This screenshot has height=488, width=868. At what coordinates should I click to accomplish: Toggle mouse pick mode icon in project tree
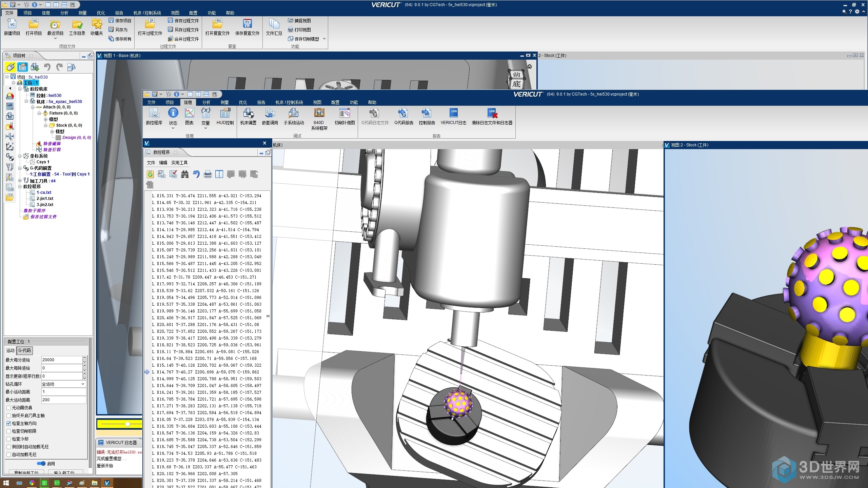(11, 67)
